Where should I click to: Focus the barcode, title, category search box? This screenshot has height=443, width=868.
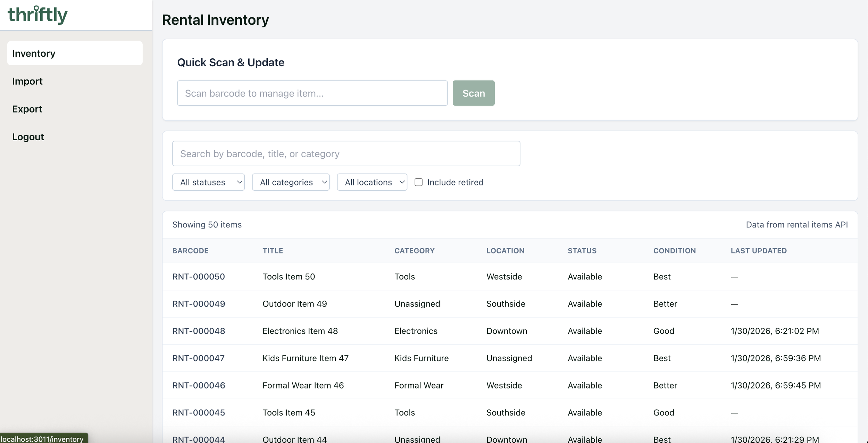click(346, 153)
